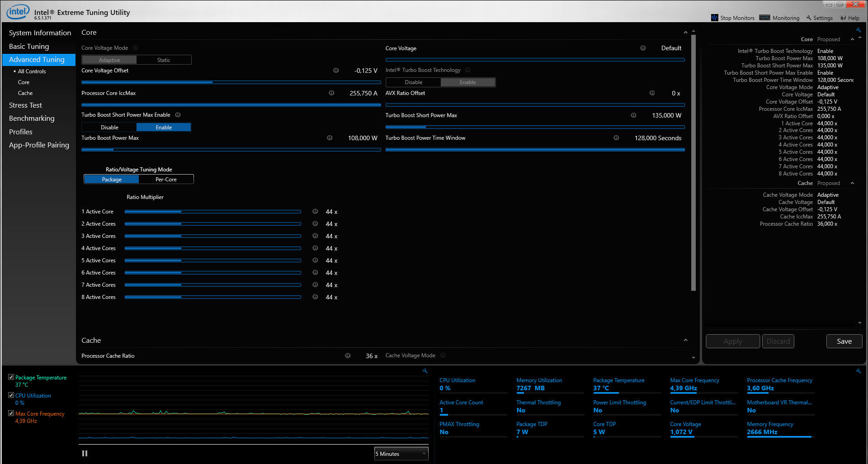
Task: Click the Core Voltage Offset slider
Action: coord(231,82)
